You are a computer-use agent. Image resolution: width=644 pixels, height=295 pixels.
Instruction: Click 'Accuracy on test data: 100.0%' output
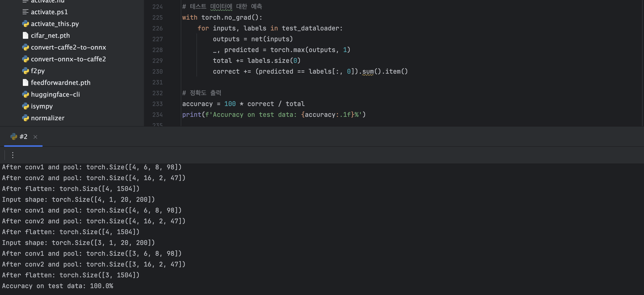tap(57, 286)
